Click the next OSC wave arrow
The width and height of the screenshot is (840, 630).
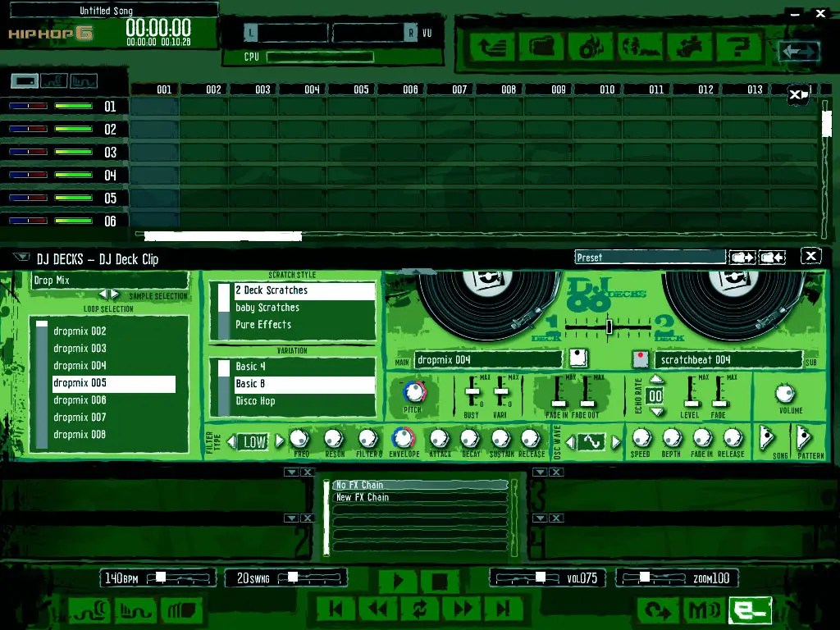[616, 442]
